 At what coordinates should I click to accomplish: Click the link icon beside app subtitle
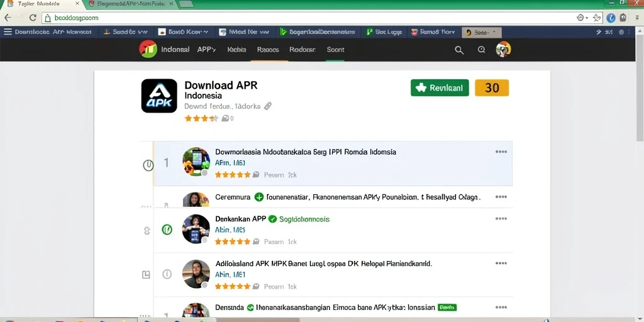pos(268,106)
